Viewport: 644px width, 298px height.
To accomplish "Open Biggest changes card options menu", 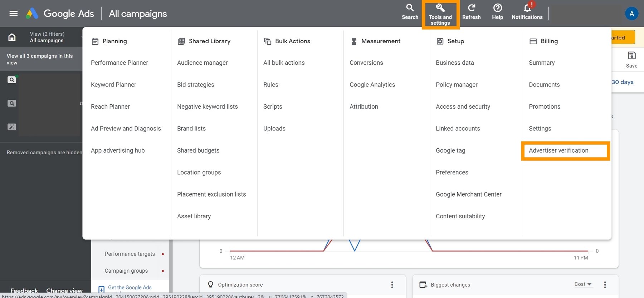I will 605,285.
